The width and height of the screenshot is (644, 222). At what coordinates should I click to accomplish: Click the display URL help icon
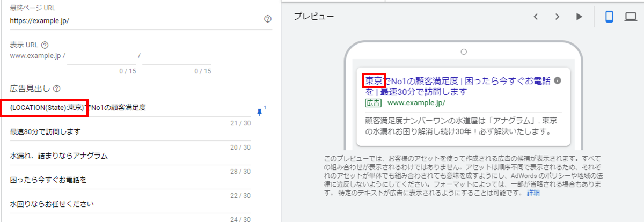pyautogui.click(x=45, y=45)
